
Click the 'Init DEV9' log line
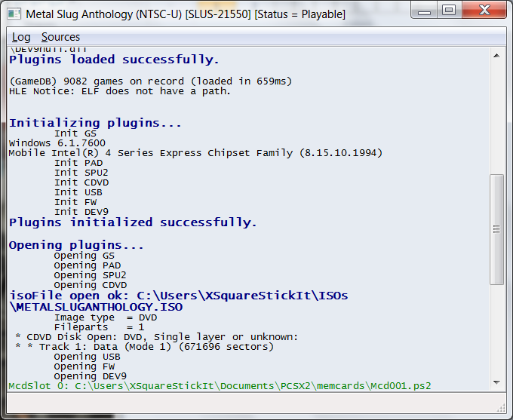(81, 212)
